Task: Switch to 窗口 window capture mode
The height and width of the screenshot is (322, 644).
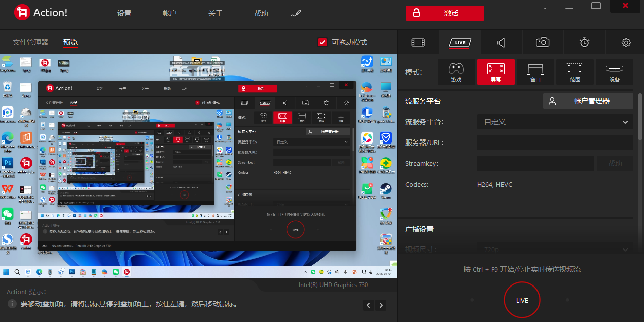Action: pos(535,72)
